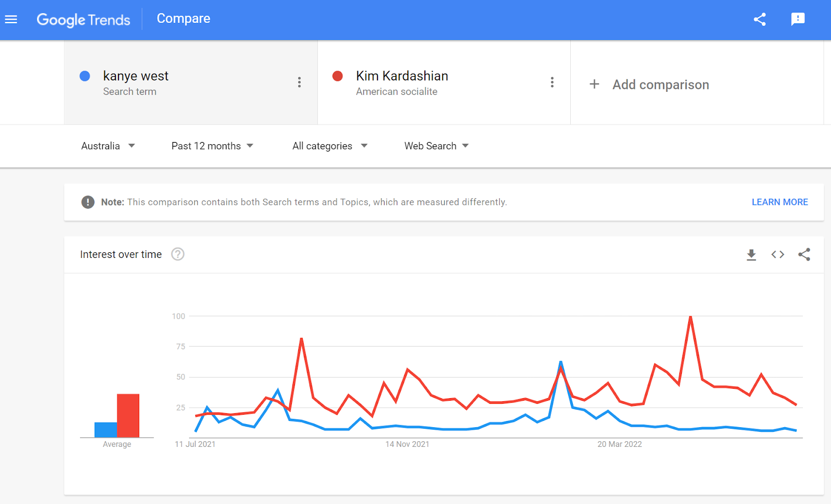This screenshot has width=831, height=504.
Task: Share the Interest over time chart
Action: 804,254
